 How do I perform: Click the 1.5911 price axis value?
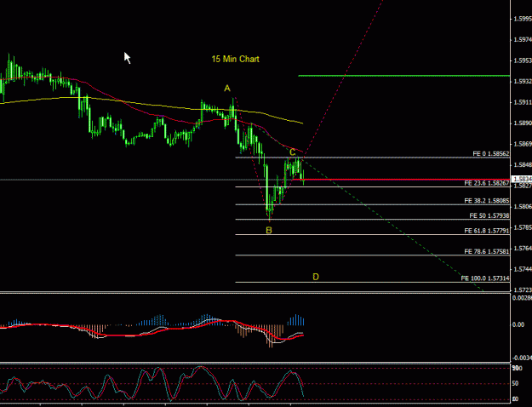pos(523,102)
